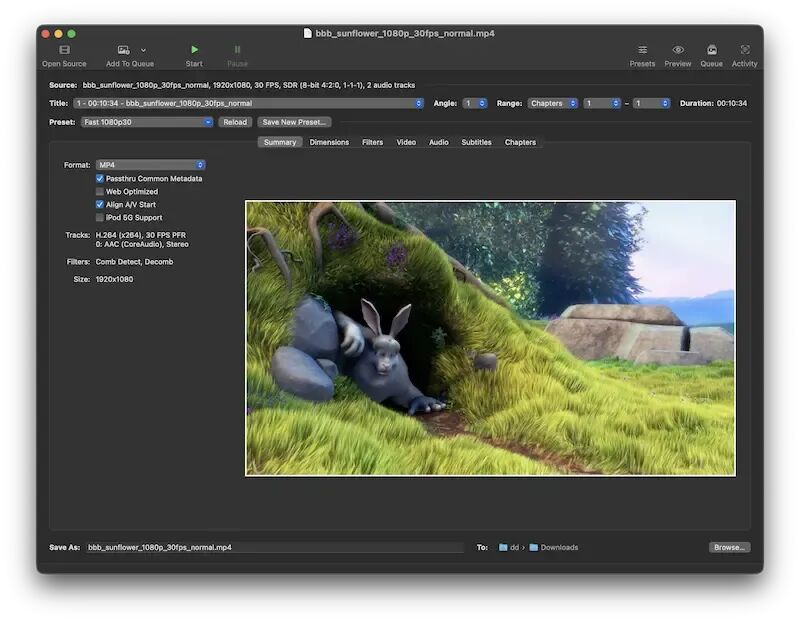Click the Size 1920x1080 value
The width and height of the screenshot is (800, 622).
point(114,280)
